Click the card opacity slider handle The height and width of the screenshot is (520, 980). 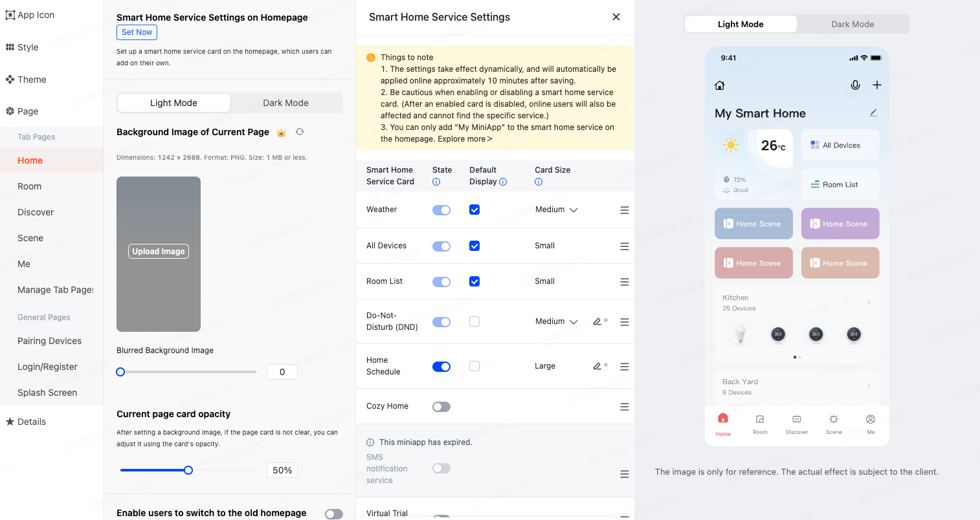(188, 470)
